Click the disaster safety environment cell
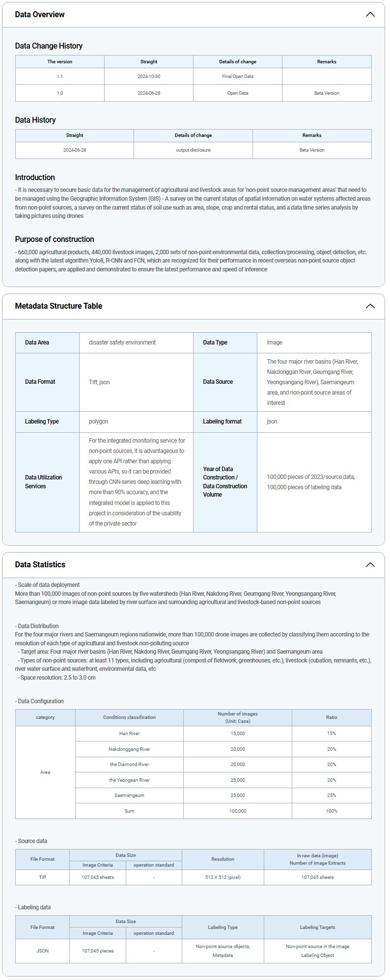390x980 pixels. [122, 343]
